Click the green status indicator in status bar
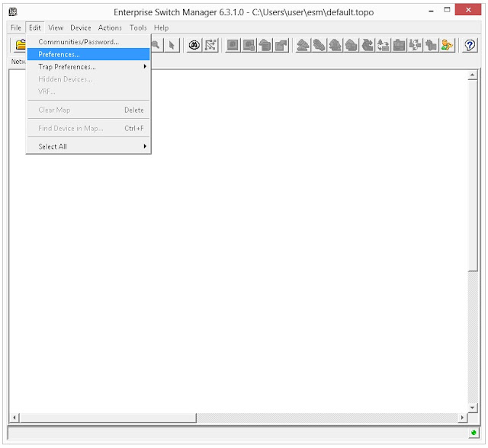This screenshot has width=488, height=448. 474,433
